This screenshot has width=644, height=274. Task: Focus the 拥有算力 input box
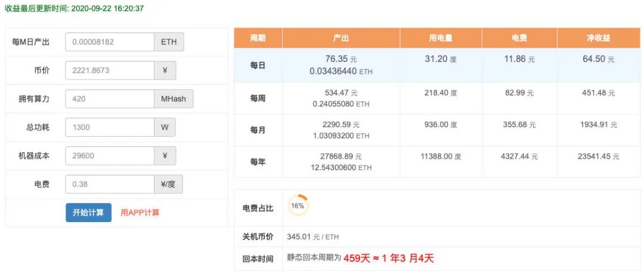coord(110,99)
